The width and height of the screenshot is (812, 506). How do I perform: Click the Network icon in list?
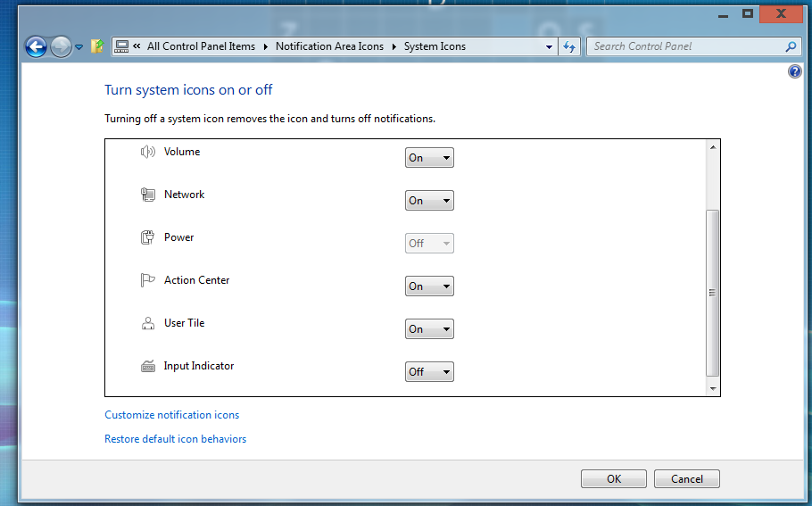(x=148, y=195)
